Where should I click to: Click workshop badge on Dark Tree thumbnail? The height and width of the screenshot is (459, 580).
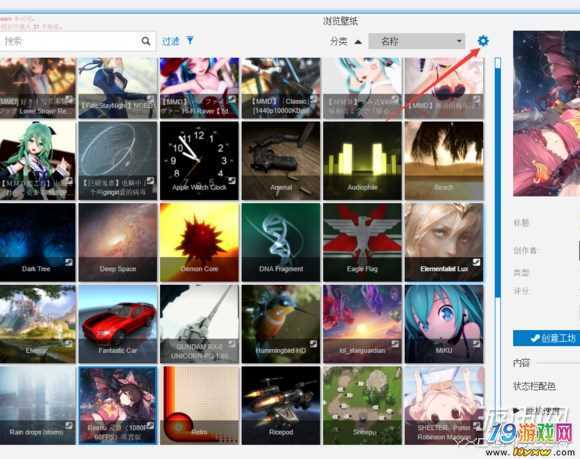(69, 262)
